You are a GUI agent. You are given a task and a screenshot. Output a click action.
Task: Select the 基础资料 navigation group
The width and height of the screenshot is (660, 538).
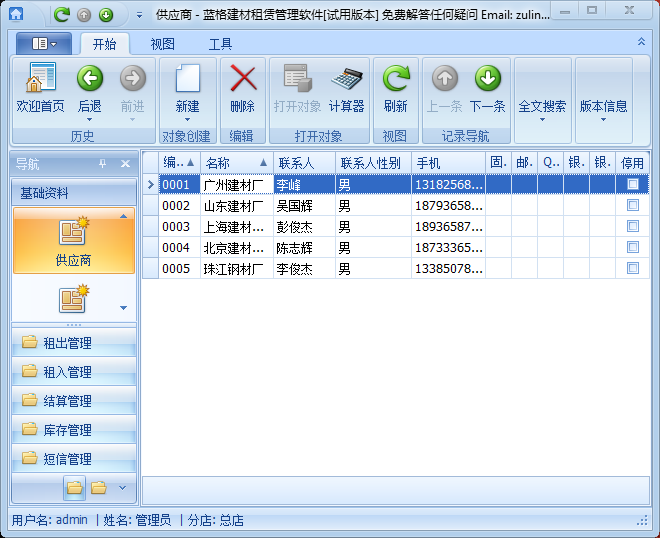pyautogui.click(x=74, y=193)
